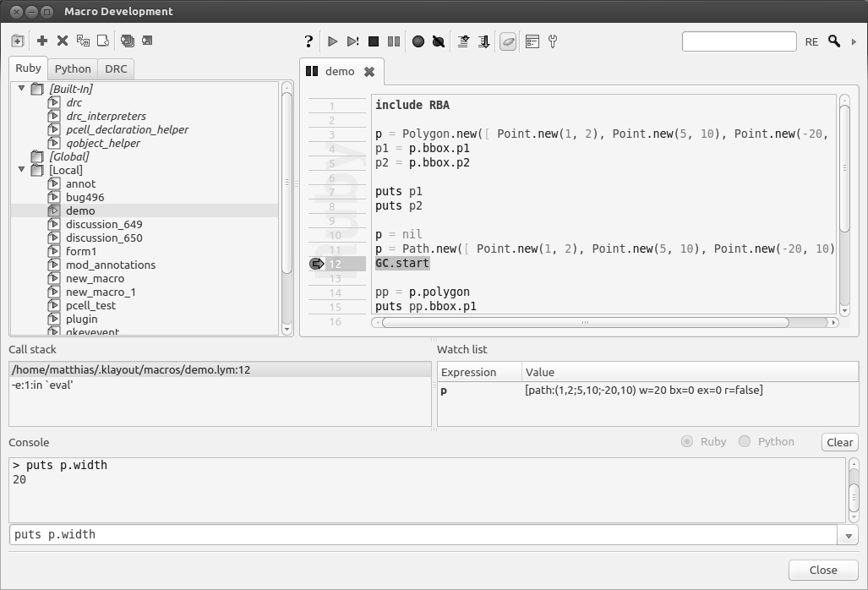
Task: Collapse the [Local] macro folder
Action: tap(22, 169)
